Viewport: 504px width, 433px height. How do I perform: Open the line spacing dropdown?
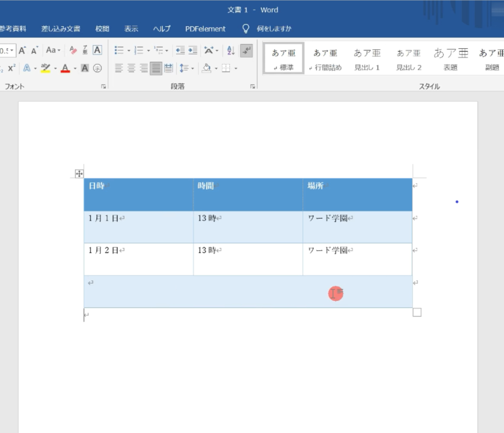click(186, 68)
